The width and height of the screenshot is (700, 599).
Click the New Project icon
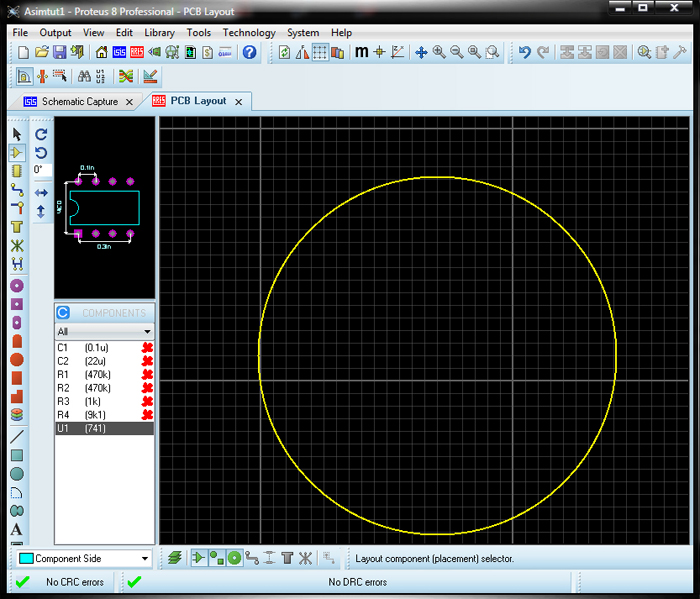point(23,53)
